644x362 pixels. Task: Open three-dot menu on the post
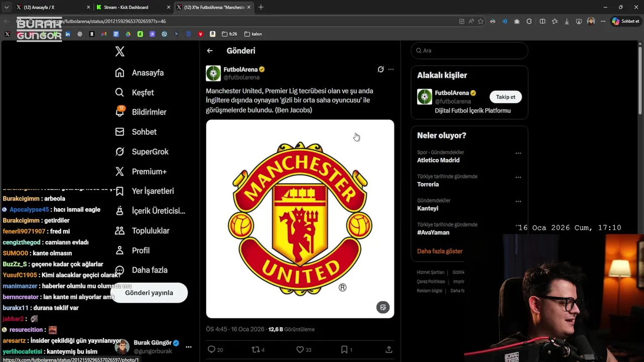pyautogui.click(x=391, y=69)
